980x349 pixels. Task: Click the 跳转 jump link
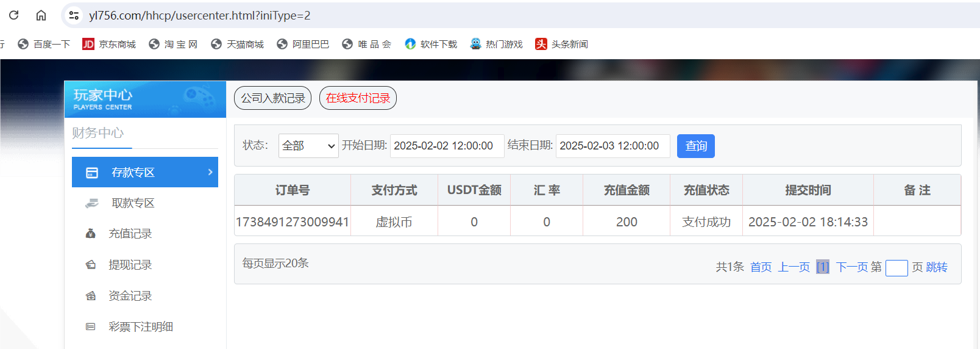pos(937,267)
